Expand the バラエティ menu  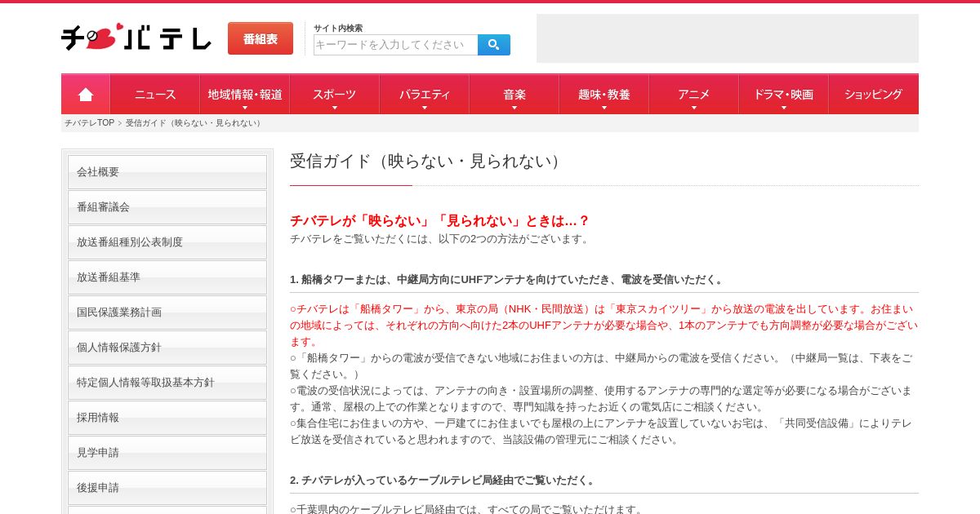[x=425, y=95]
